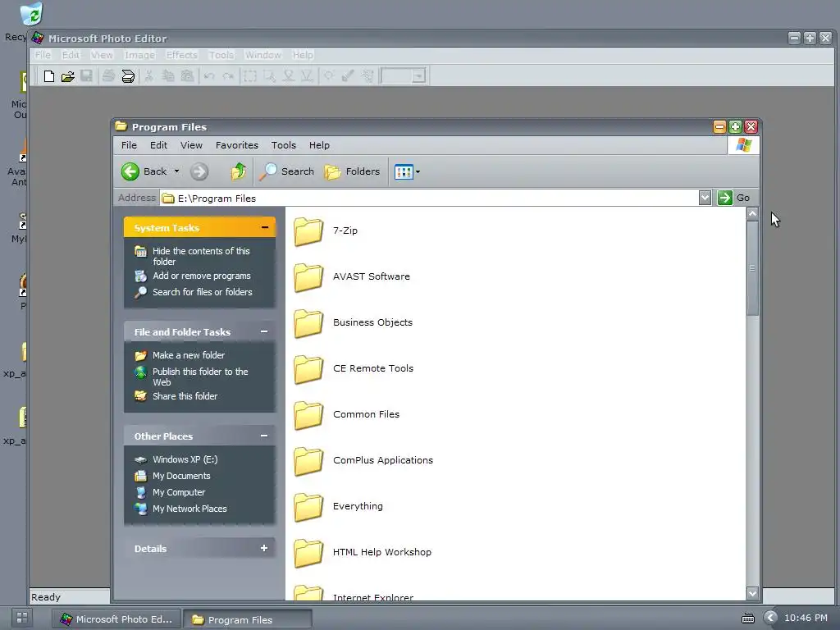Click the Start button on taskbar

click(x=22, y=618)
